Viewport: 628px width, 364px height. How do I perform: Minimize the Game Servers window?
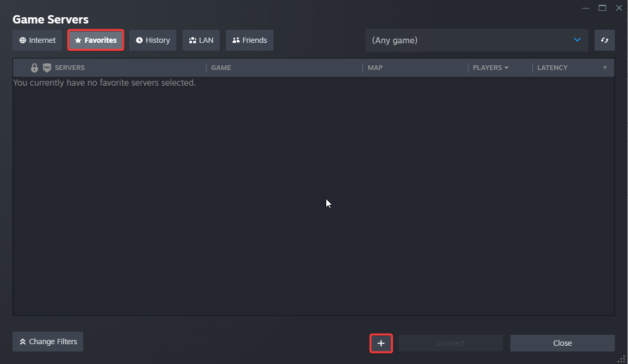coord(586,8)
